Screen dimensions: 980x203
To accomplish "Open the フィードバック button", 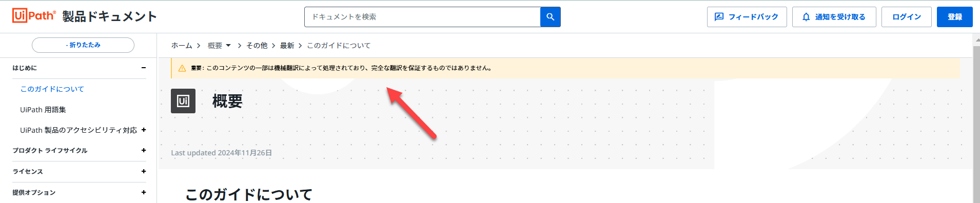I will coord(747,17).
